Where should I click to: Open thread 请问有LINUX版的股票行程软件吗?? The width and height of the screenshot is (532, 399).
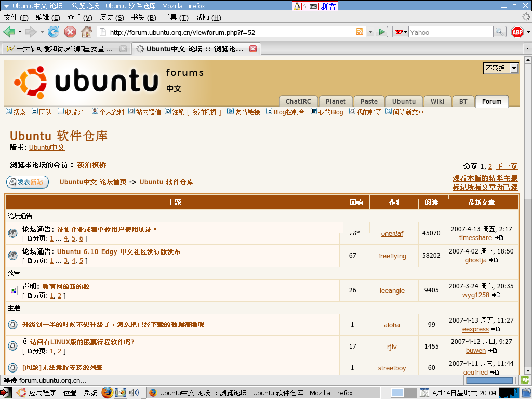pos(82,342)
